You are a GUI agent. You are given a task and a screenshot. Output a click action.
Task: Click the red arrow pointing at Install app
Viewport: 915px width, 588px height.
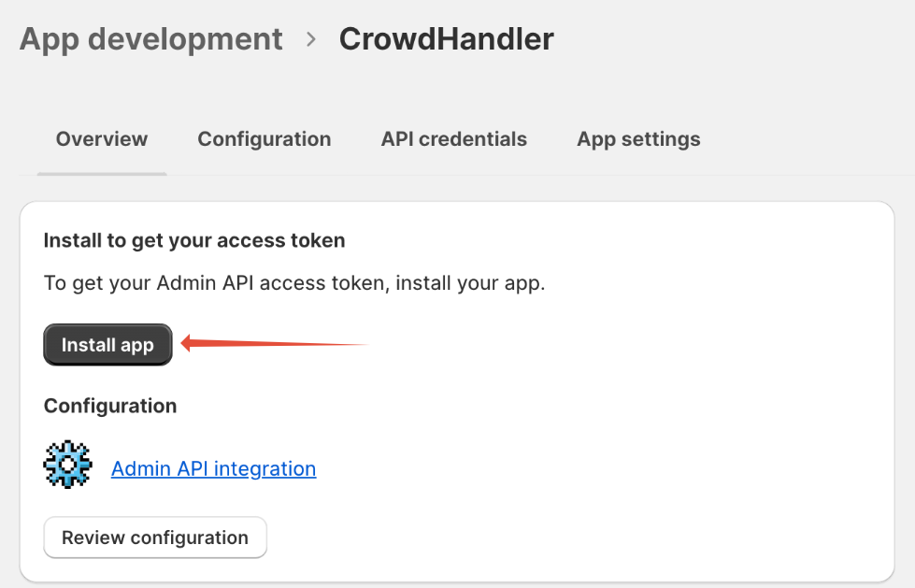(x=274, y=343)
